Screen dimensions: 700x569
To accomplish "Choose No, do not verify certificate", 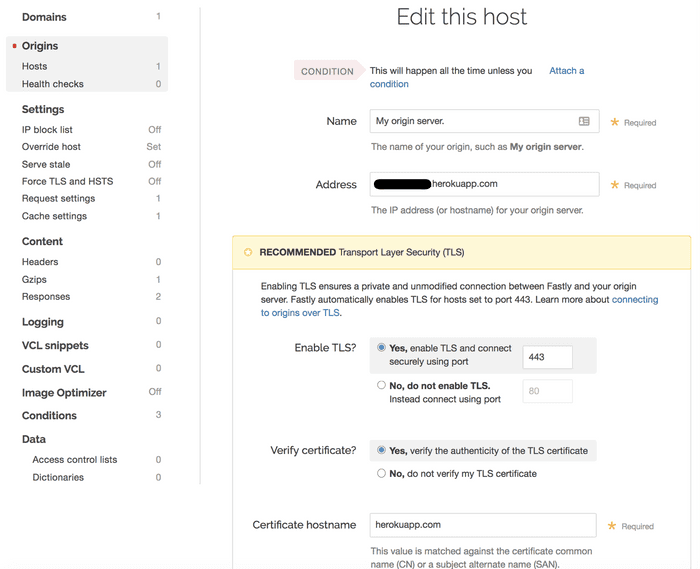I will pyautogui.click(x=381, y=473).
